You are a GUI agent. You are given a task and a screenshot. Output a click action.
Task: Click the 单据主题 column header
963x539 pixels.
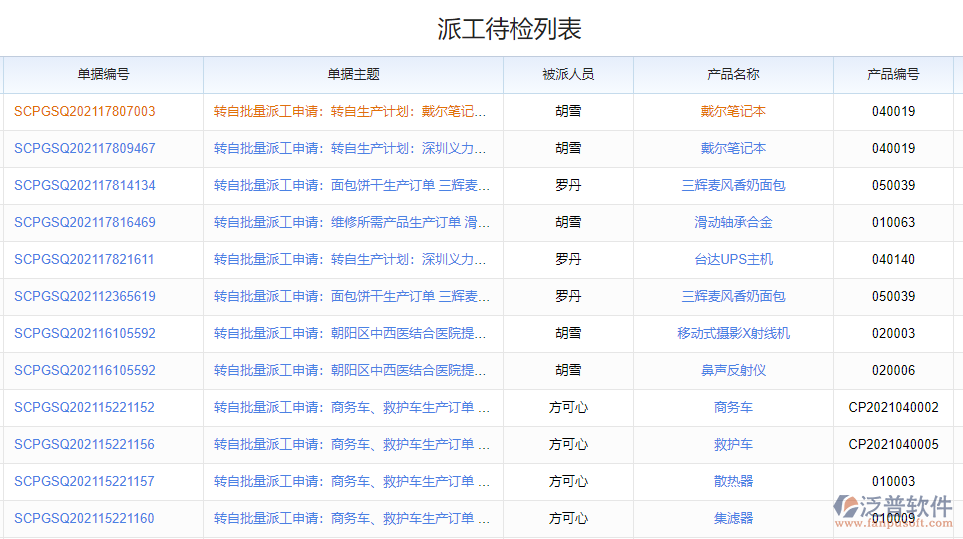click(353, 75)
